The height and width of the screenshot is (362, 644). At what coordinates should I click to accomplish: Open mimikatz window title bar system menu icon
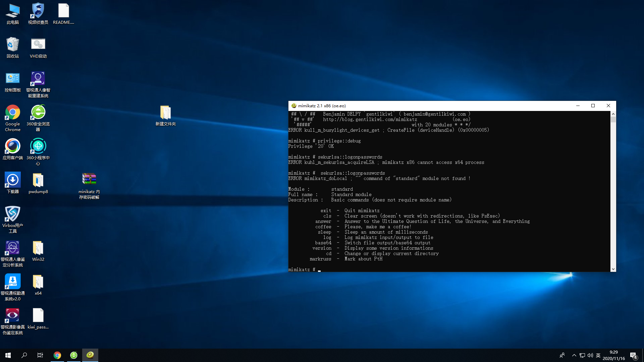click(x=293, y=106)
